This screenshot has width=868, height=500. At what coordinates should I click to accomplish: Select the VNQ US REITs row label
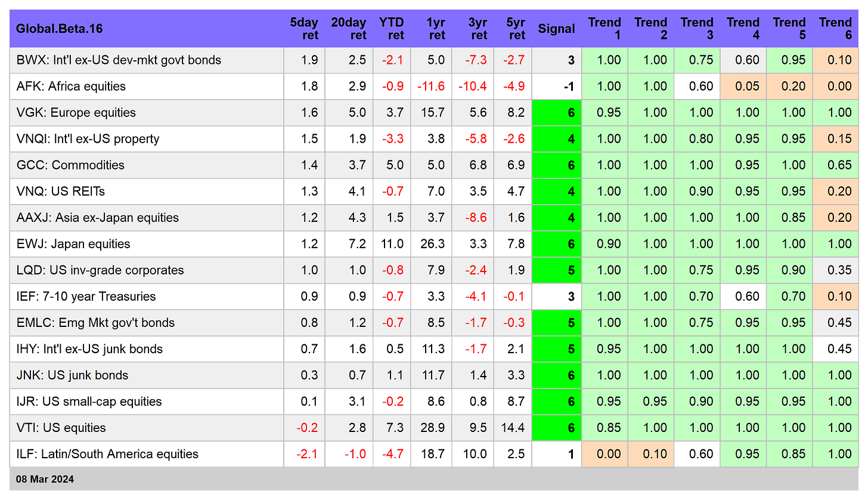click(61, 192)
